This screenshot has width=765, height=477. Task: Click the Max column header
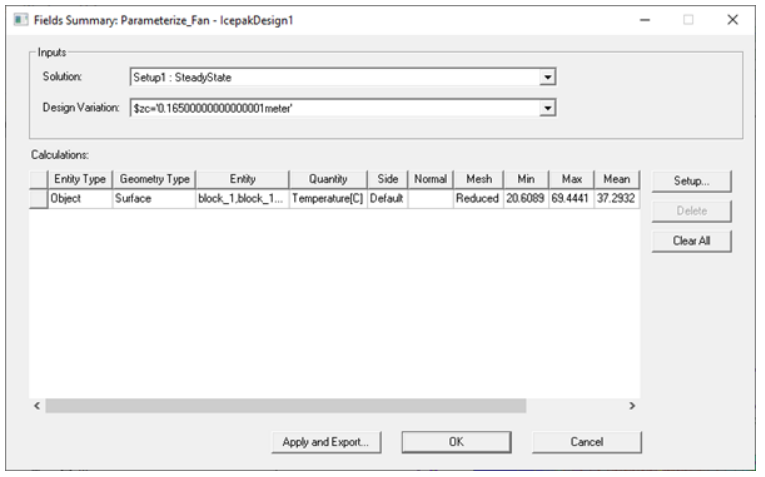tap(571, 179)
